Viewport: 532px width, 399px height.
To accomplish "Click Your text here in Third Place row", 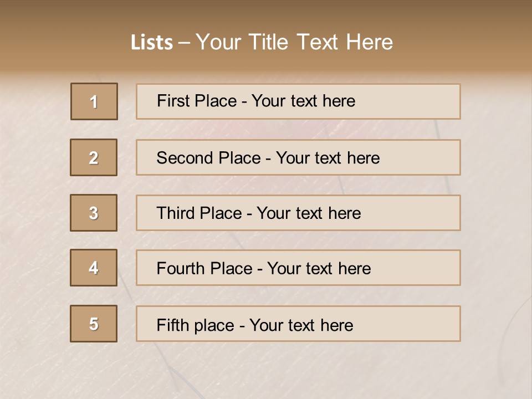I will pyautogui.click(x=309, y=213).
